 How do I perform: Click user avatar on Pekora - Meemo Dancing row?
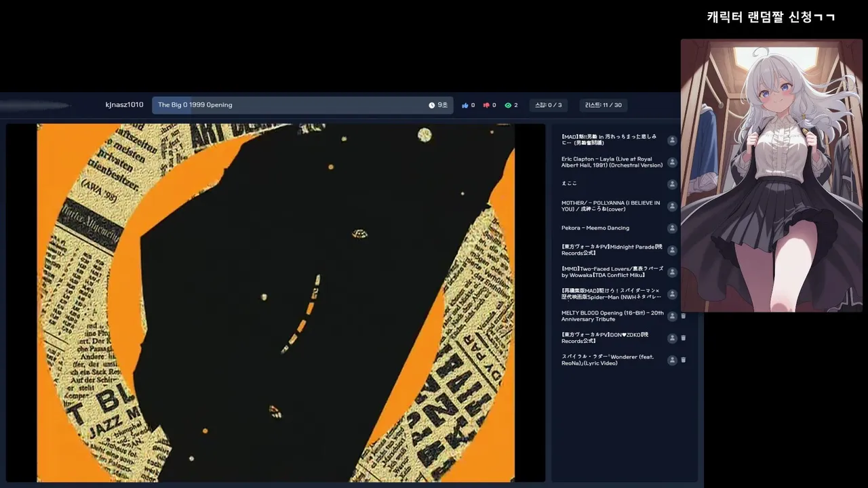[672, 228]
